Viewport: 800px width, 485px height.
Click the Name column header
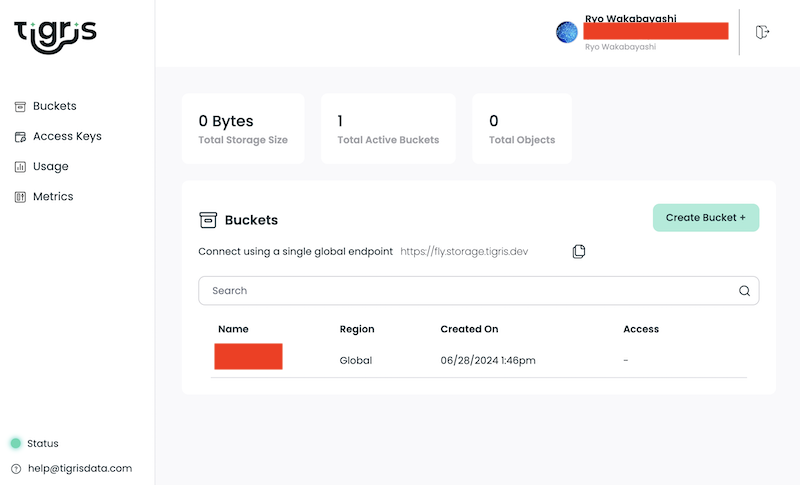233,329
